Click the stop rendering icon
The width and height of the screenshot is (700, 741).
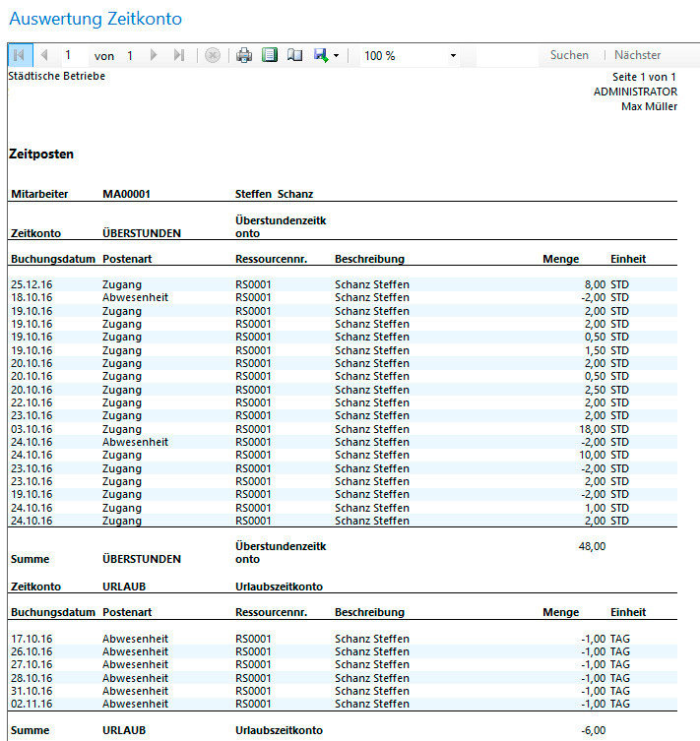point(212,55)
